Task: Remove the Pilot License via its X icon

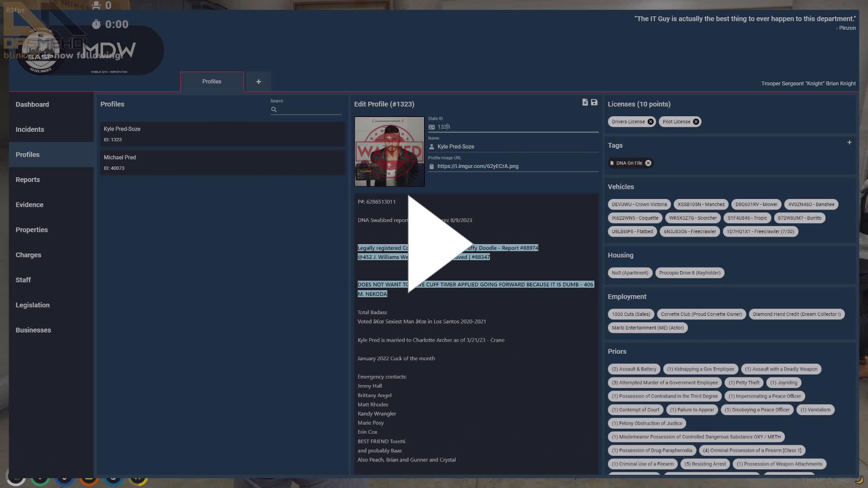Action: pos(696,121)
